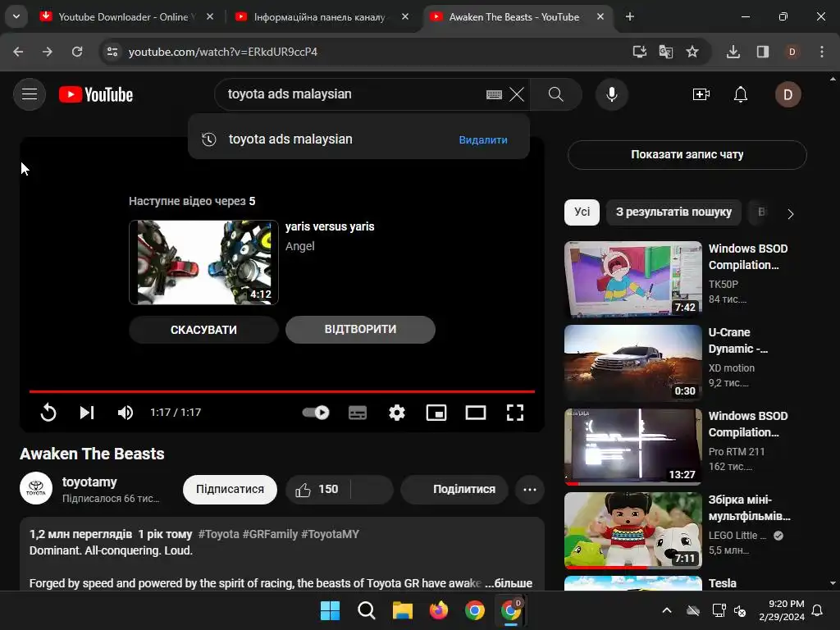The height and width of the screenshot is (630, 840).
Task: Open the site information icon in address bar
Action: (112, 52)
